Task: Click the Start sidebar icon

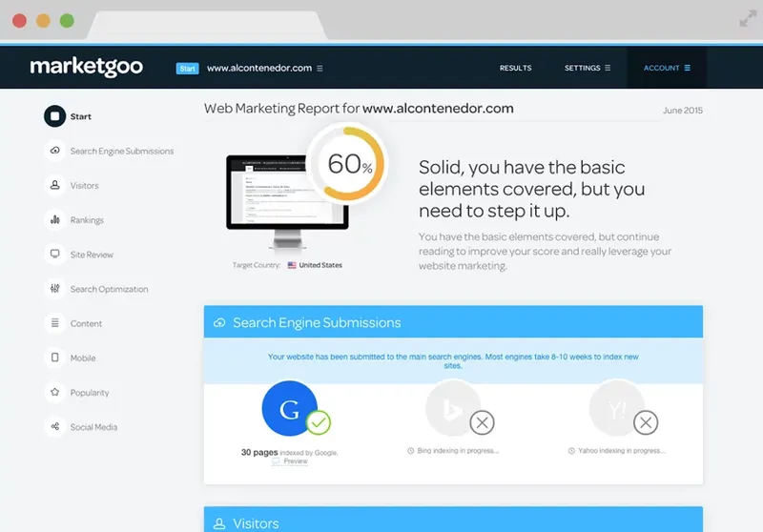Action: click(x=55, y=116)
